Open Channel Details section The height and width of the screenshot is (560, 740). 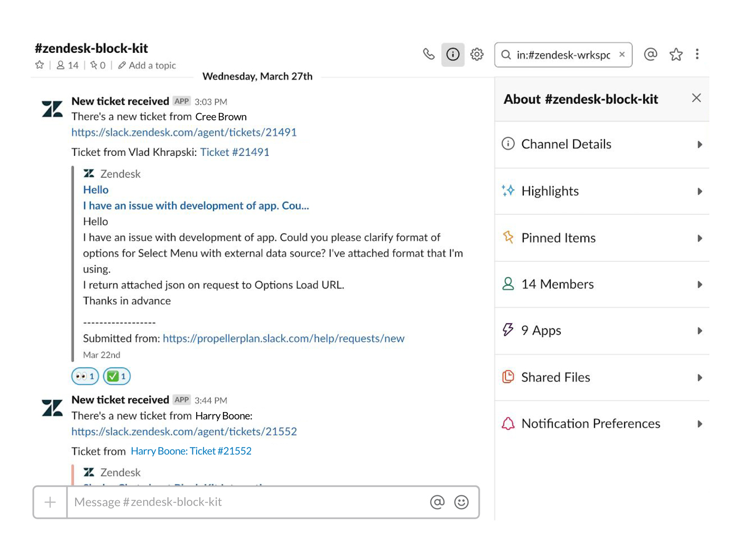click(x=602, y=145)
